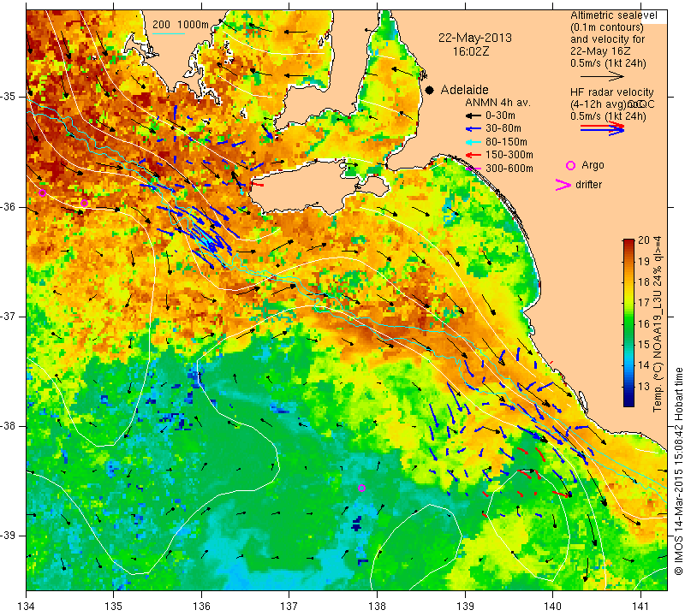Click the '200 1000m' isobath label
The image size is (685, 616).
(181, 25)
